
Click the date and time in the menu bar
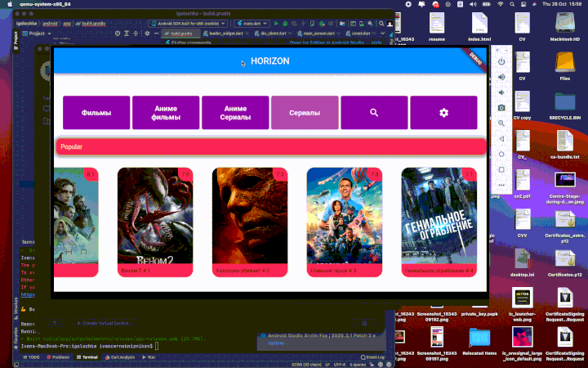tap(562, 4)
